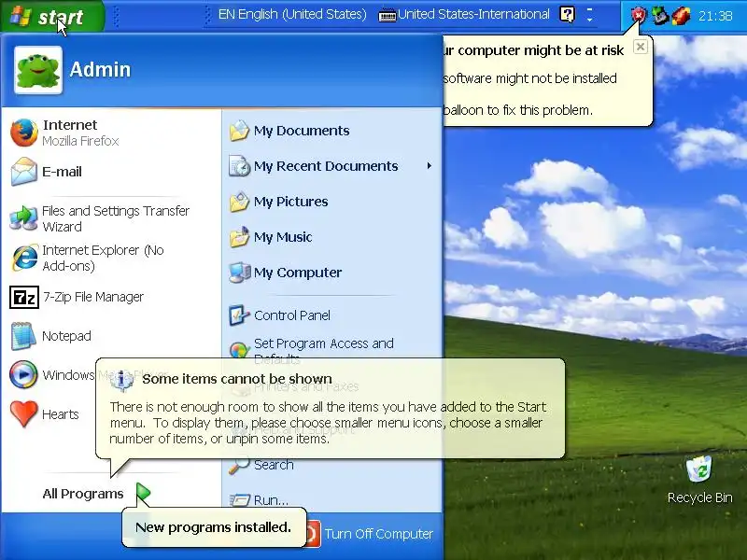Open Recycle Bin on the desktop

click(x=698, y=469)
